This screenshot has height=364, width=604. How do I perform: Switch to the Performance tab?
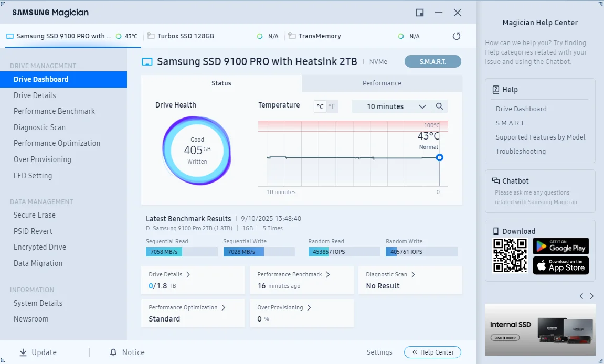pos(382,83)
